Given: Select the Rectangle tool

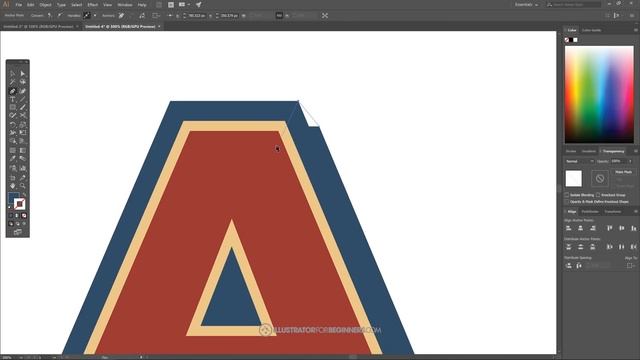Looking at the screenshot, I should pyautogui.click(x=13, y=107).
